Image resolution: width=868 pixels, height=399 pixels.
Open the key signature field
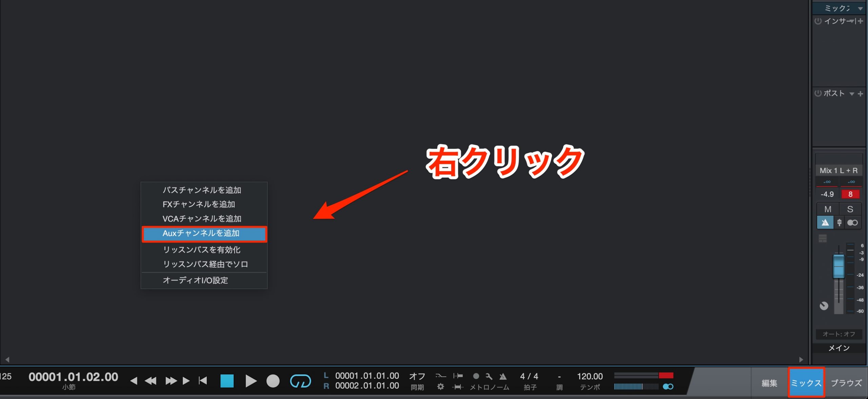click(x=559, y=377)
